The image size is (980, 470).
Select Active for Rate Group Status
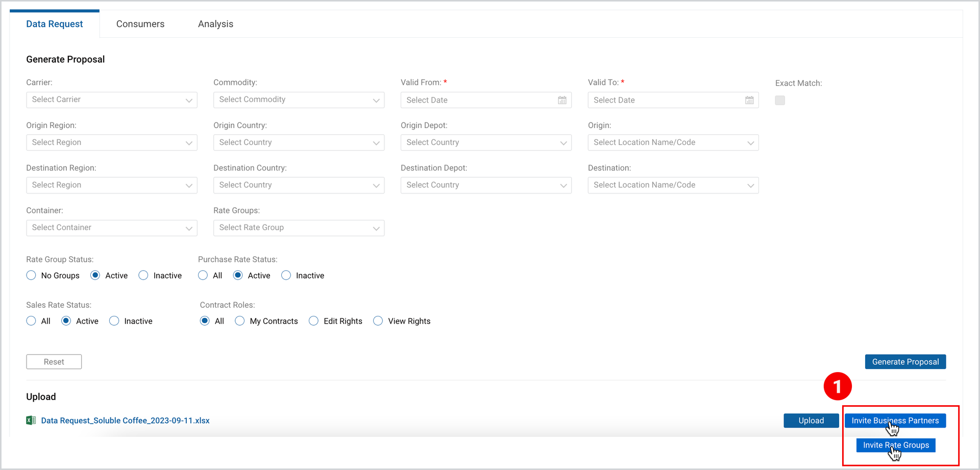(95, 276)
